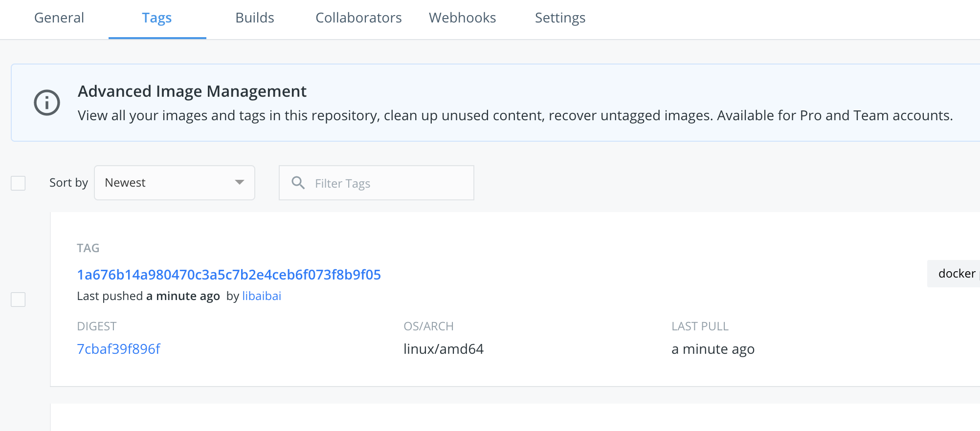The height and width of the screenshot is (431, 980).
Task: Click the 'a minute ago' last pull value
Action: (713, 349)
